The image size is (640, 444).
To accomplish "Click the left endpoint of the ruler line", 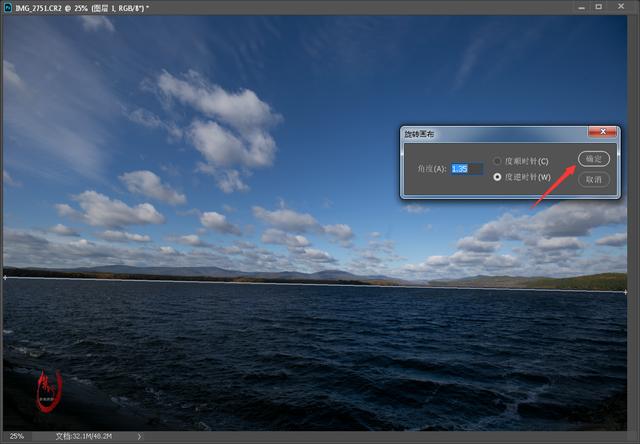I will point(5,277).
